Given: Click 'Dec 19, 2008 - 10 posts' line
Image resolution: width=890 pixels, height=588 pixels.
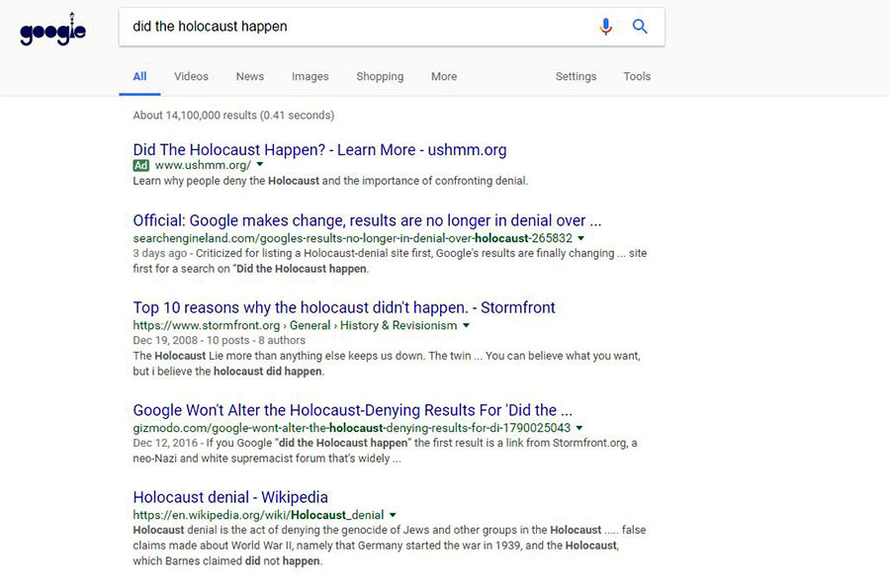Looking at the screenshot, I should click(220, 340).
